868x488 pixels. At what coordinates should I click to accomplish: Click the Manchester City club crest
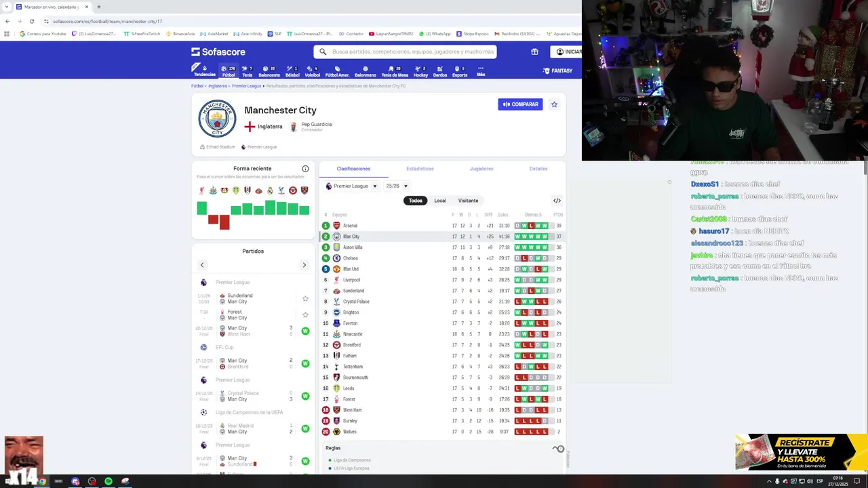point(217,119)
